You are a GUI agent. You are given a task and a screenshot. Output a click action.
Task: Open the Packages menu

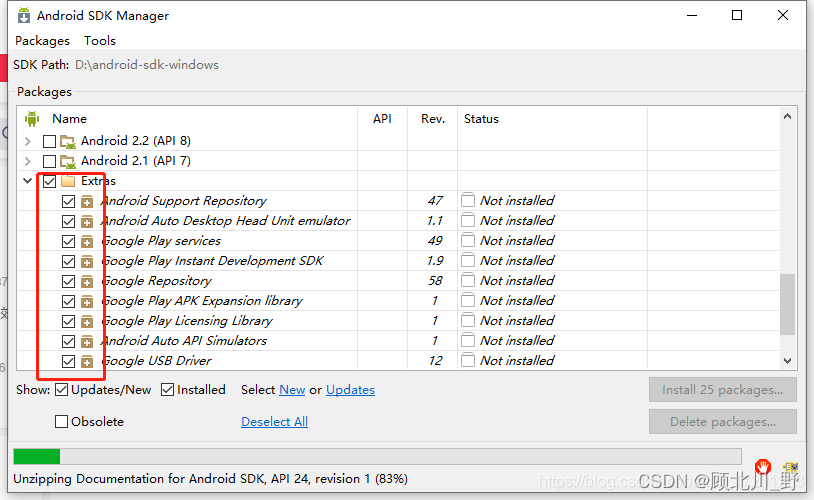42,40
